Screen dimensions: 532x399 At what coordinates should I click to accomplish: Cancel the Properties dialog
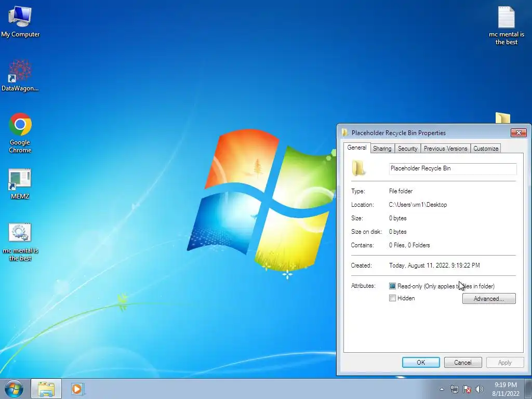(463, 362)
